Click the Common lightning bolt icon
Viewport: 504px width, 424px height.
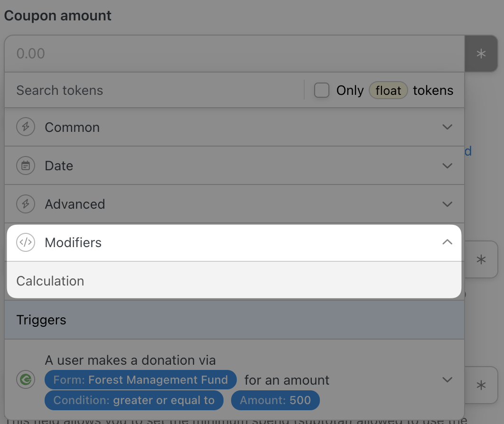pyautogui.click(x=26, y=127)
